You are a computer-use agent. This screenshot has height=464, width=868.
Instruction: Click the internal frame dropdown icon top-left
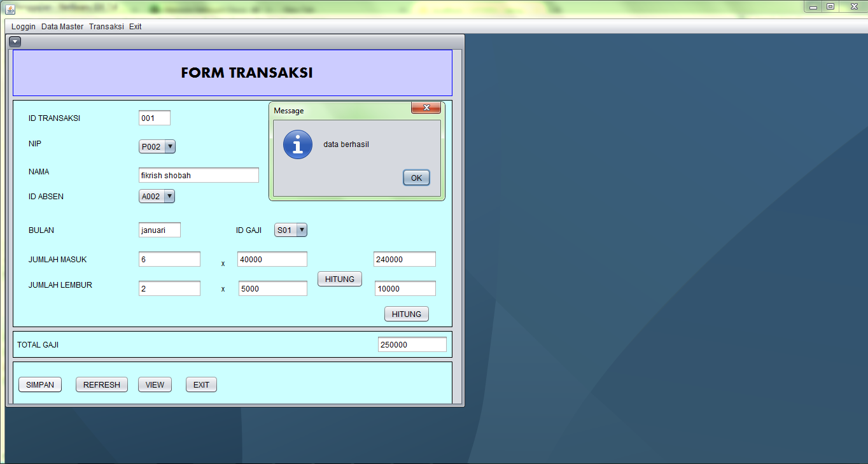tap(15, 41)
